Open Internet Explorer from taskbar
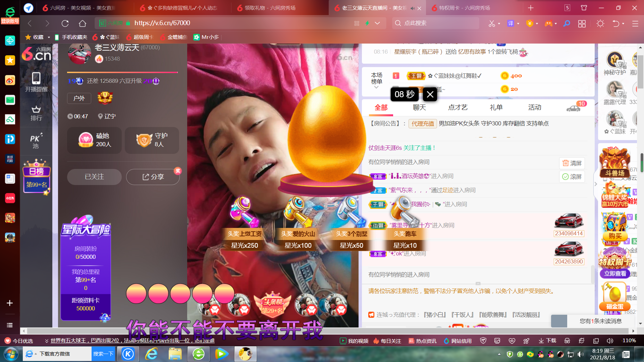The image size is (644, 362). click(151, 354)
